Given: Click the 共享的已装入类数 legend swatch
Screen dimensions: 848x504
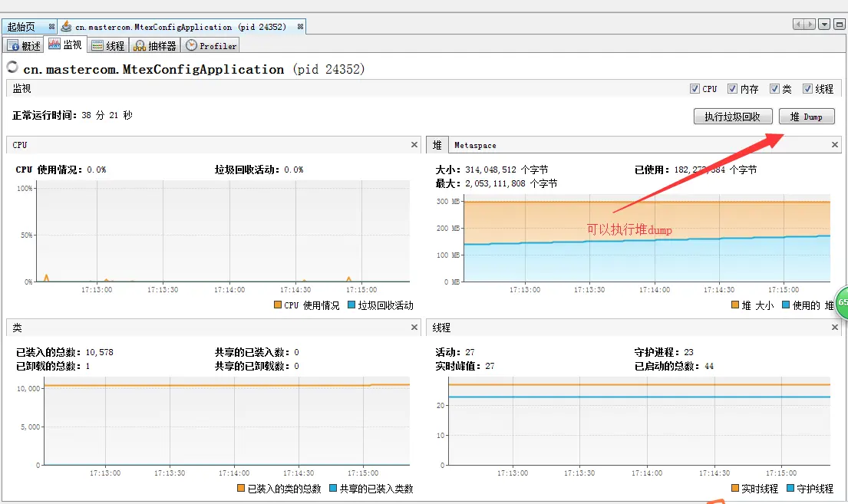Looking at the screenshot, I should tap(333, 488).
